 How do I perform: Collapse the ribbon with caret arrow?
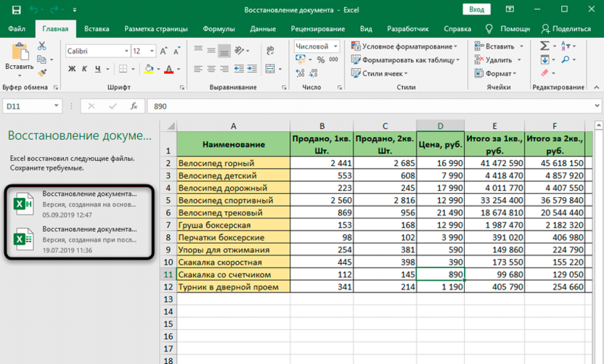[596, 87]
